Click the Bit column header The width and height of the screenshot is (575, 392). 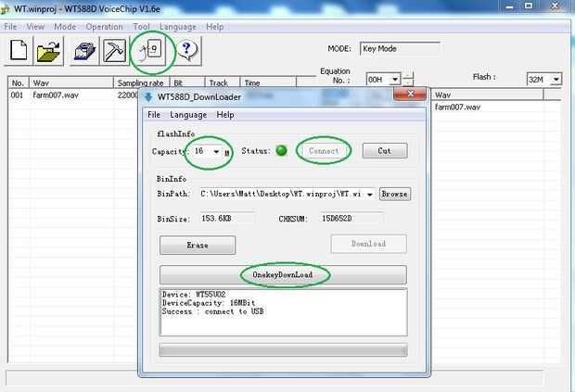click(x=187, y=82)
